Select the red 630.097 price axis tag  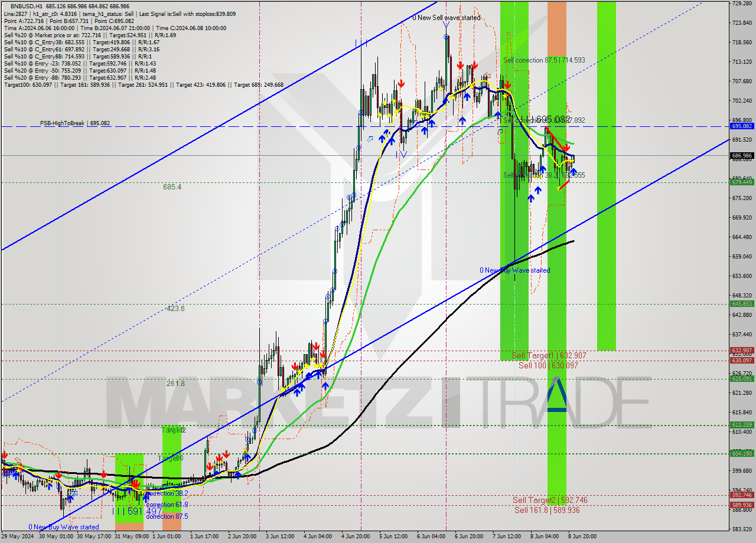tap(742, 361)
